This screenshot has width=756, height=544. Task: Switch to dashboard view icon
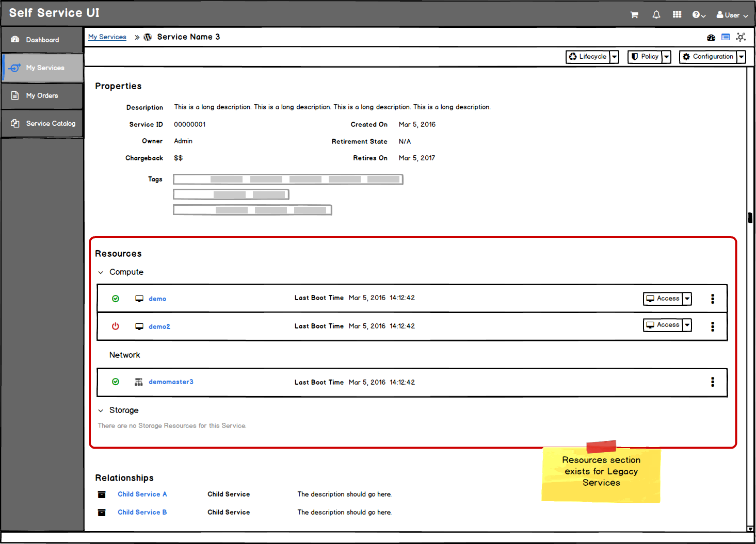tap(711, 37)
